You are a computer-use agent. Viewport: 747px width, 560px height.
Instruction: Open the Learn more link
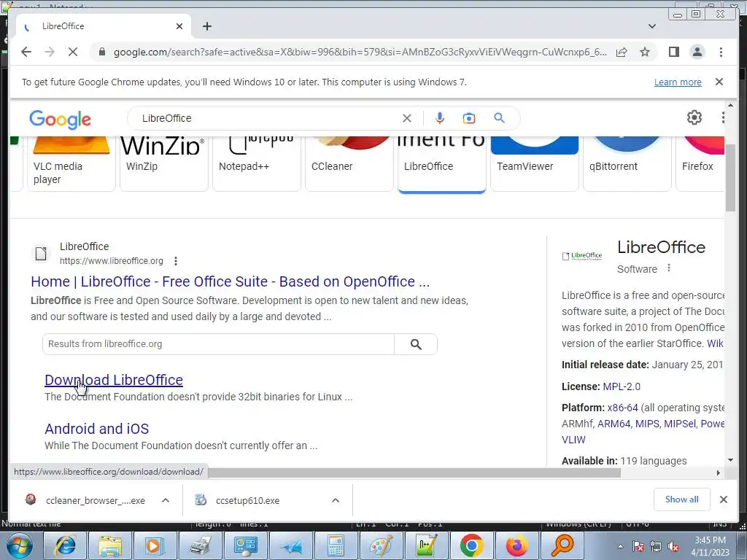678,82
